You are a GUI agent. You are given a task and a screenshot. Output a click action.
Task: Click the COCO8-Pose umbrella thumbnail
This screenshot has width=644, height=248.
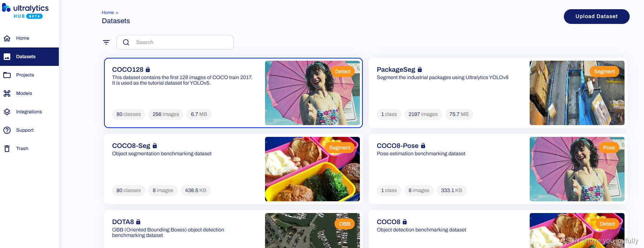577,169
